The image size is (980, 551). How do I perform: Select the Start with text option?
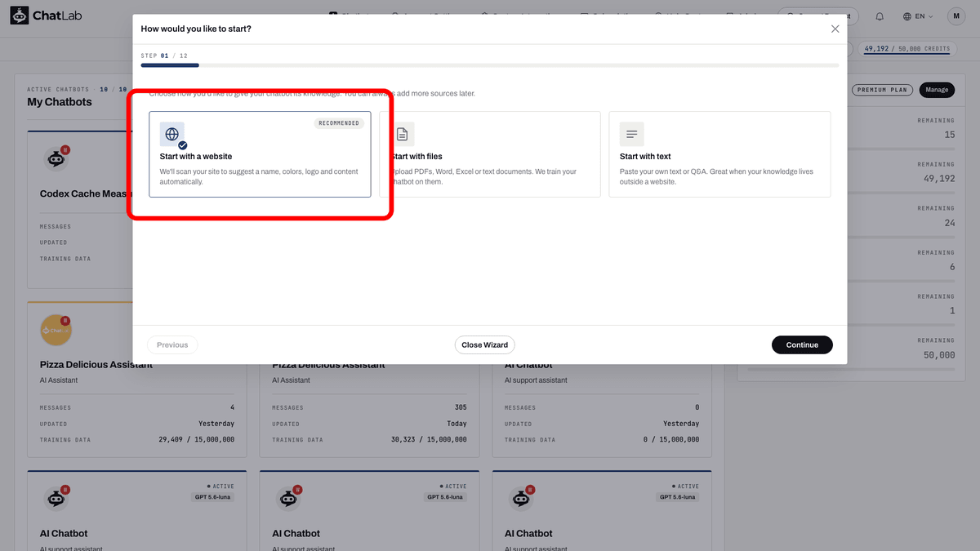pos(719,154)
